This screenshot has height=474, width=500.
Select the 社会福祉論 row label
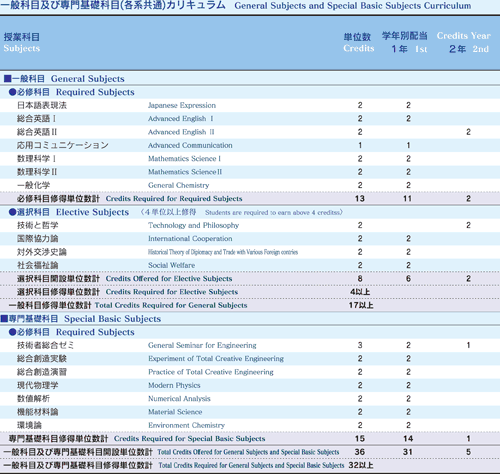[38, 265]
